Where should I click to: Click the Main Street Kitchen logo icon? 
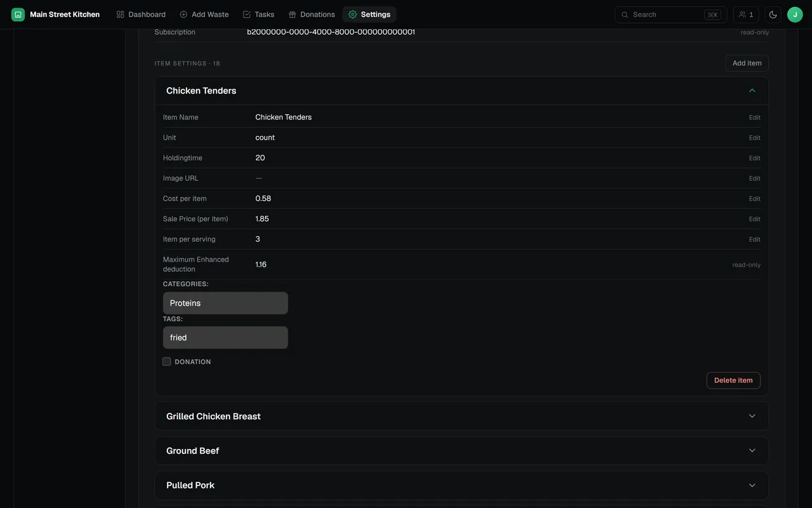18,15
